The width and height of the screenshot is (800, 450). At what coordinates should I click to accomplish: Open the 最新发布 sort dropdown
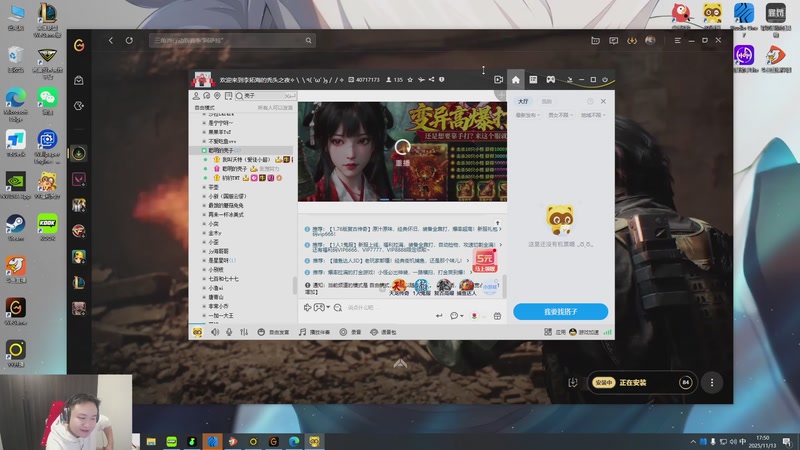coord(528,115)
